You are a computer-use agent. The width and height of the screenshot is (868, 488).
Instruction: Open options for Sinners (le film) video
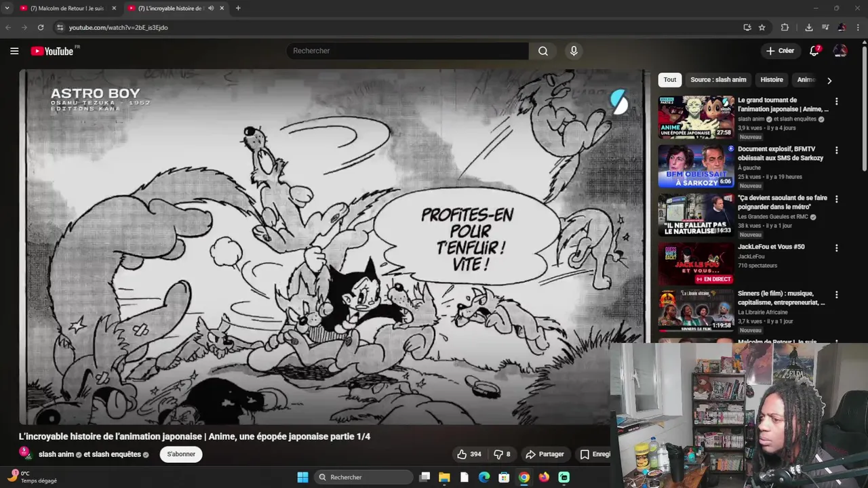[x=836, y=295]
